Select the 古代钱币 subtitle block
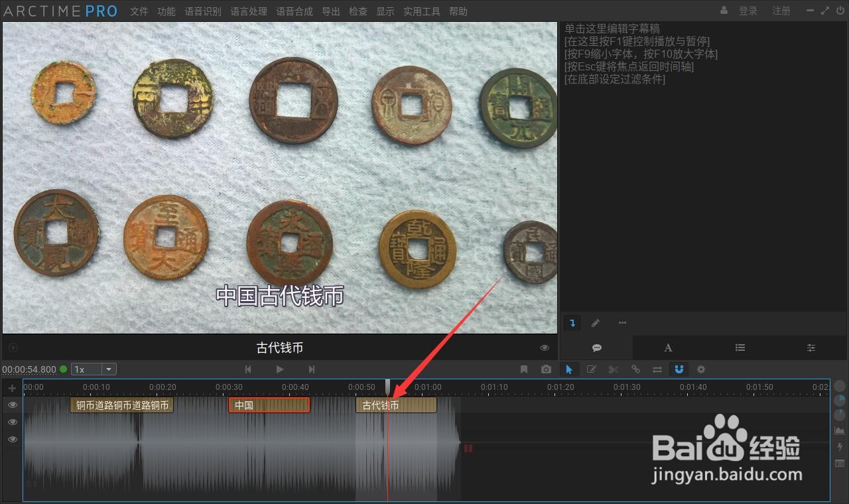This screenshot has height=504, width=849. 397,405
